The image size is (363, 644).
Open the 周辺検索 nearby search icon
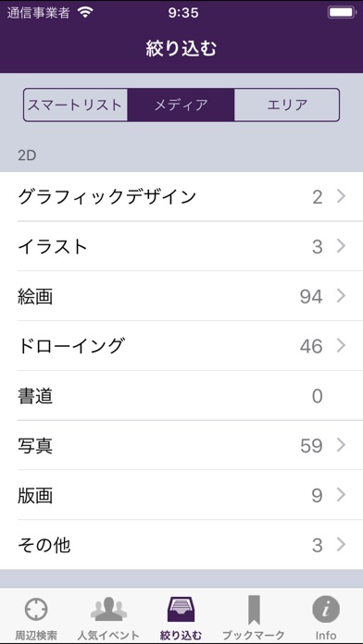coord(36,609)
